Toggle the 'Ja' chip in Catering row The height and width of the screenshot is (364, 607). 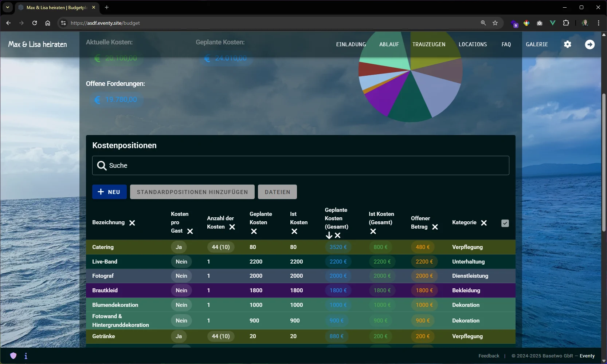point(179,247)
